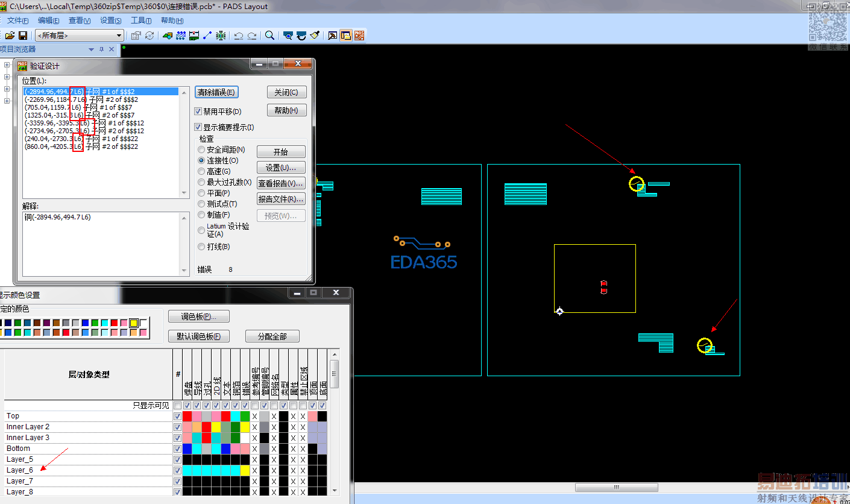Screen dimensions: 850x504
Task: Click the 调色板 palette button
Action: pyautogui.click(x=198, y=317)
